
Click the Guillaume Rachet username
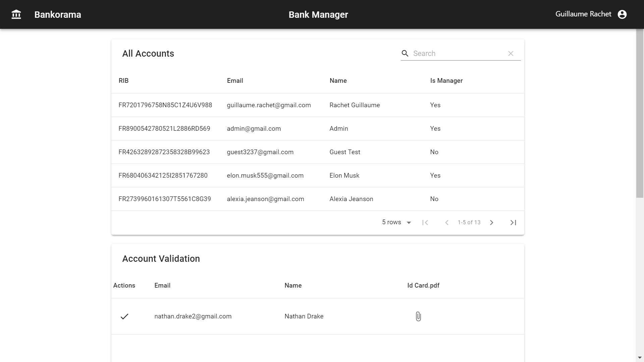(x=583, y=14)
